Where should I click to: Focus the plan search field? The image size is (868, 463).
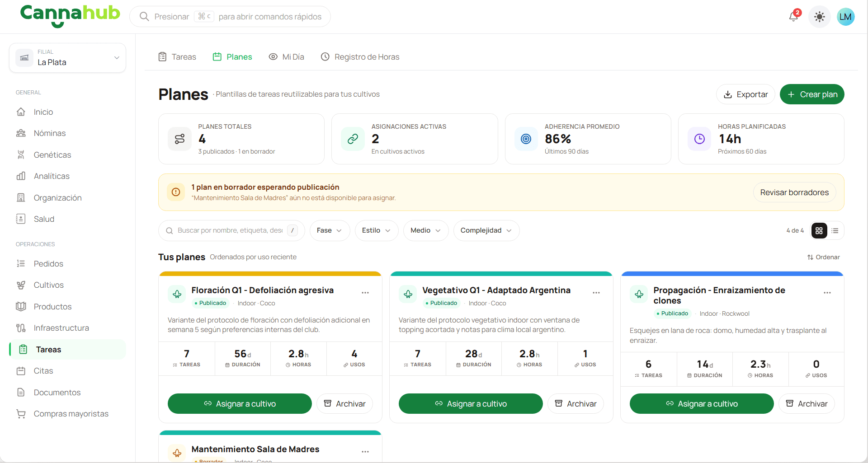click(x=231, y=230)
